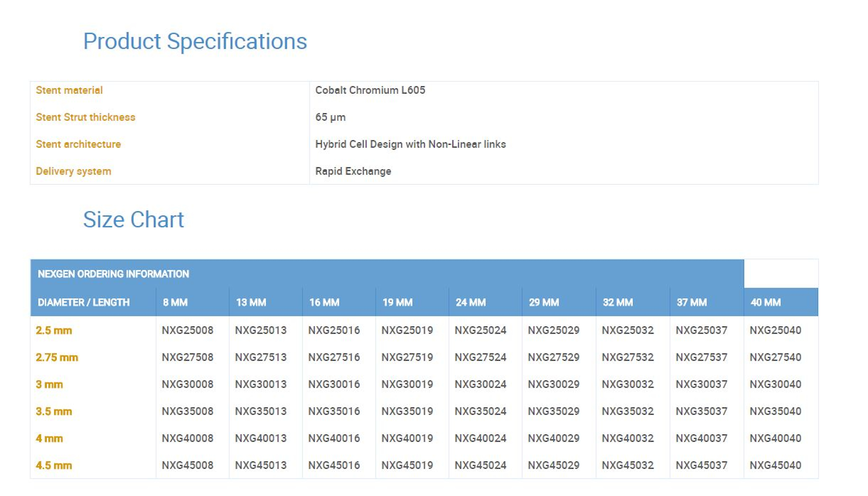Click the NXG25019 order code
The height and width of the screenshot is (496, 868).
pyautogui.click(x=407, y=330)
